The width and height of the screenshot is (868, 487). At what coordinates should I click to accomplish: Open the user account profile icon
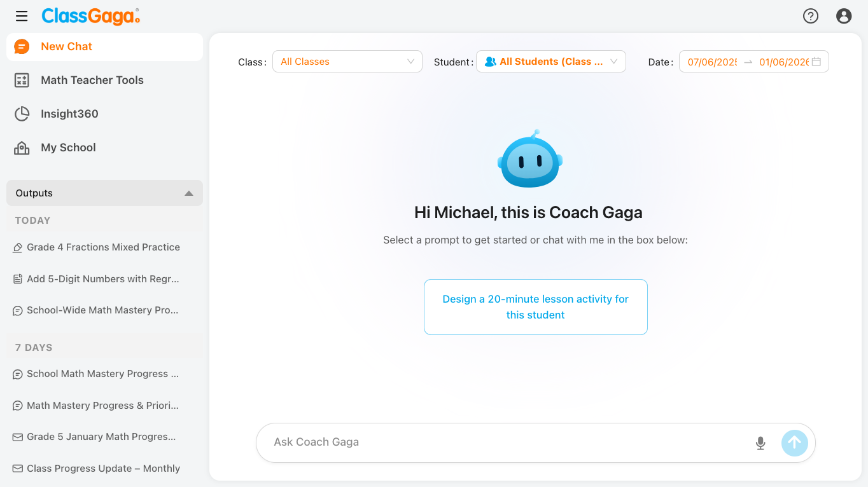coord(844,17)
